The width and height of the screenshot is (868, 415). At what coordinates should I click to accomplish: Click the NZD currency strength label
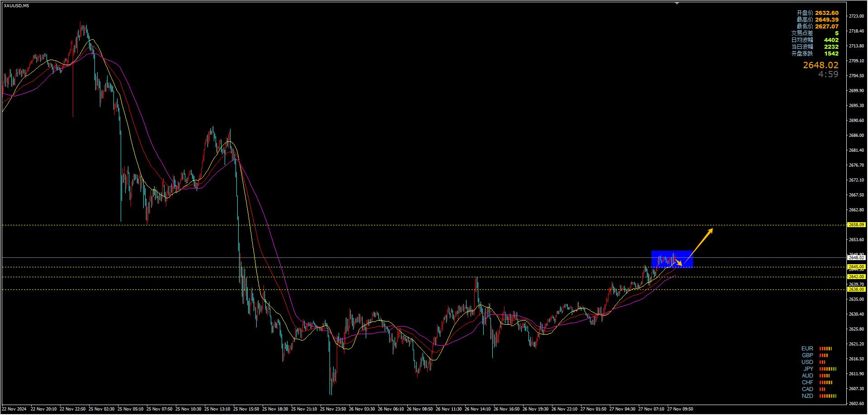pyautogui.click(x=807, y=396)
